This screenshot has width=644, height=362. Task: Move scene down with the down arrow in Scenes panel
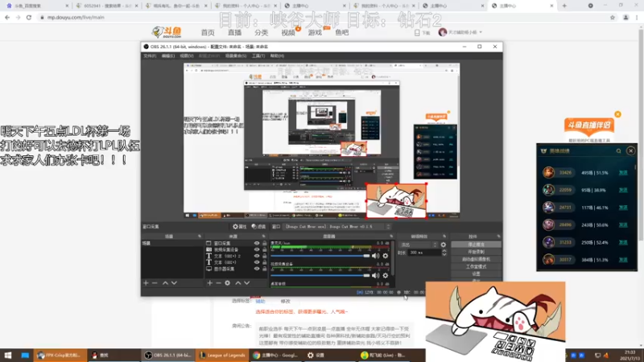tap(174, 283)
